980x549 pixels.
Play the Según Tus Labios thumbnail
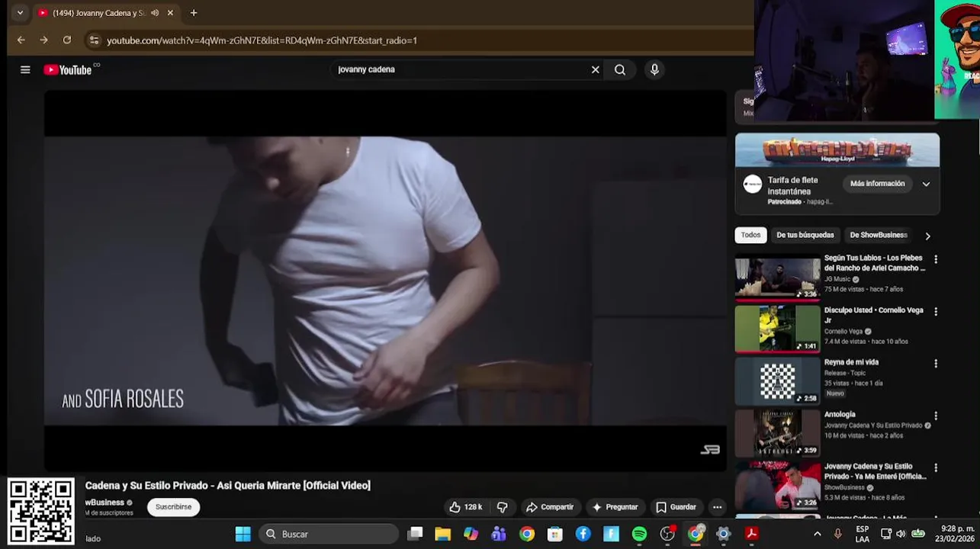click(x=777, y=278)
